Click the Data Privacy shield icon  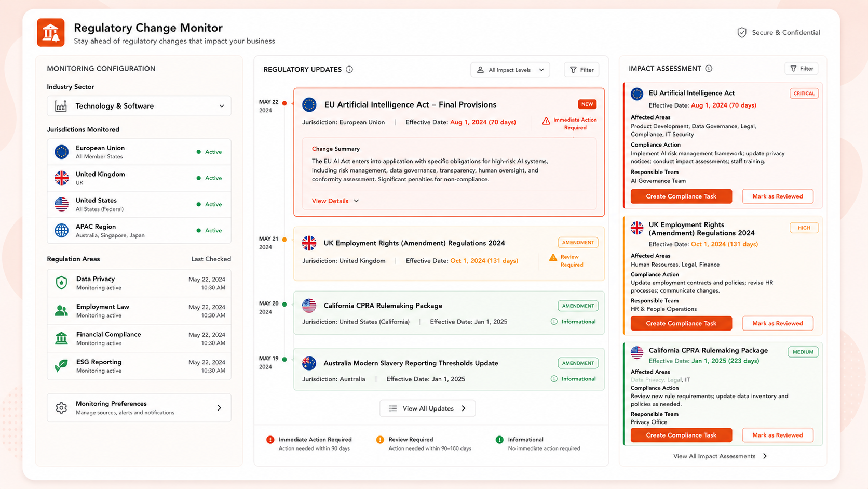point(61,283)
